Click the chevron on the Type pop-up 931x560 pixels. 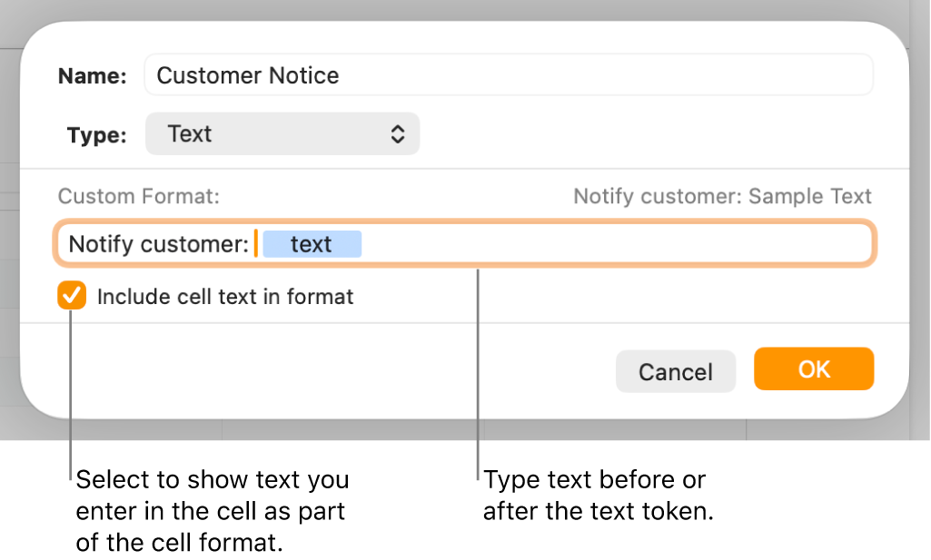[398, 133]
